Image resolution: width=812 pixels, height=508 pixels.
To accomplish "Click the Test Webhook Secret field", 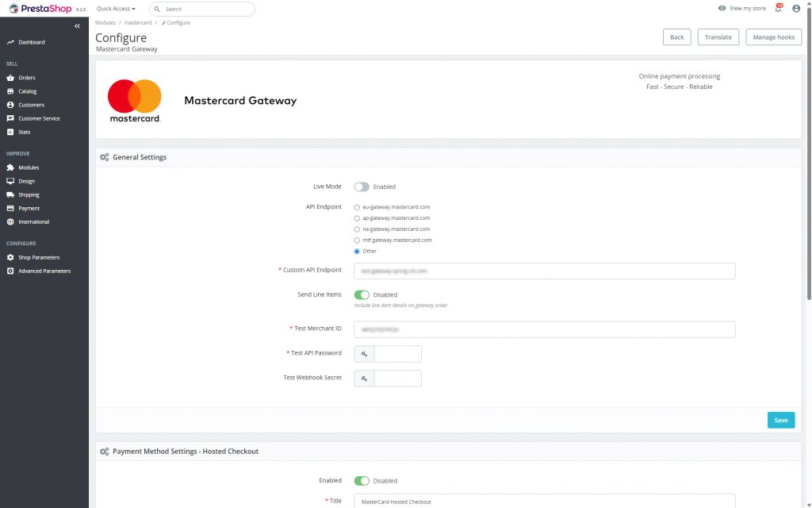I will [397, 379].
